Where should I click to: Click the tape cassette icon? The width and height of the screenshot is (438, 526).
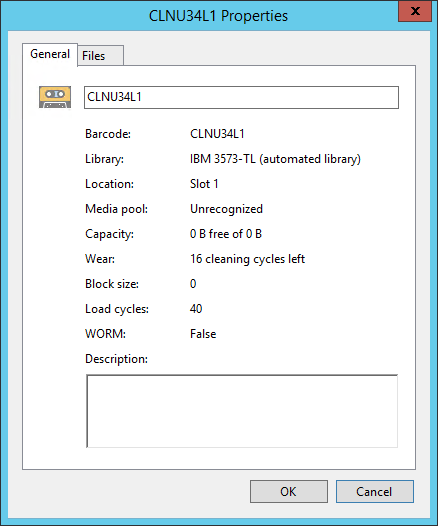coord(55,97)
